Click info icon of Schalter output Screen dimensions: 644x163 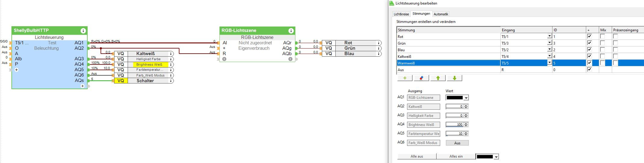coord(171,81)
